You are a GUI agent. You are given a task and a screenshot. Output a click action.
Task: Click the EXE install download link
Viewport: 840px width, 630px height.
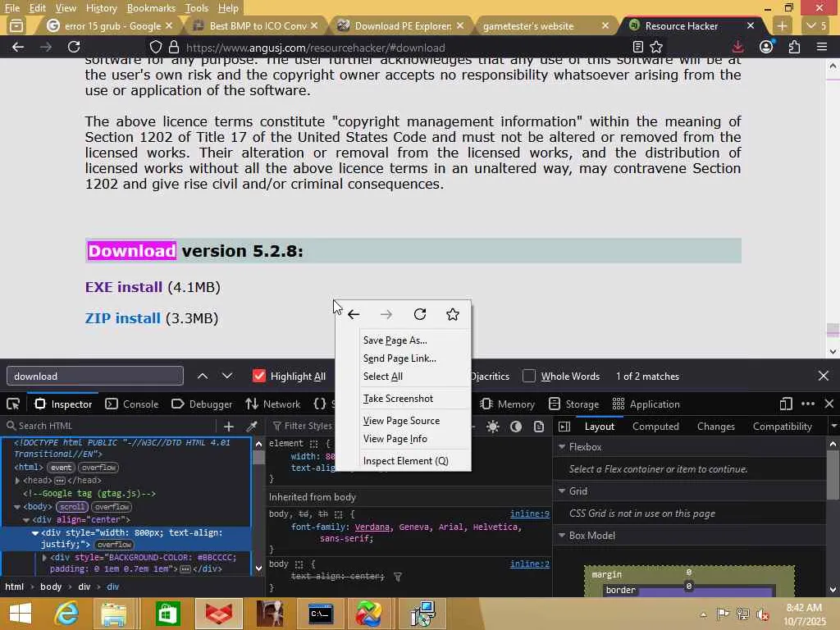[124, 287]
